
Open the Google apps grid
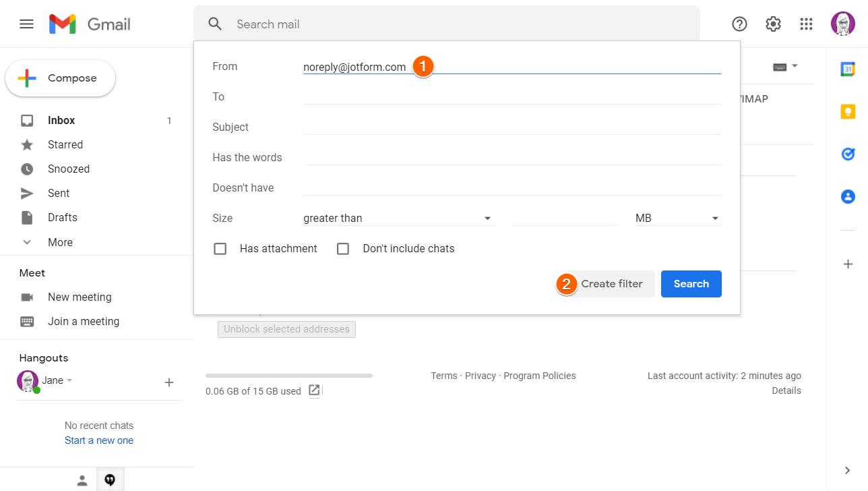point(806,24)
